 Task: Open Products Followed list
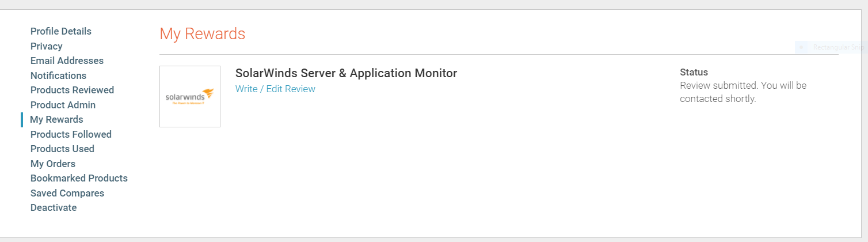[x=71, y=134]
